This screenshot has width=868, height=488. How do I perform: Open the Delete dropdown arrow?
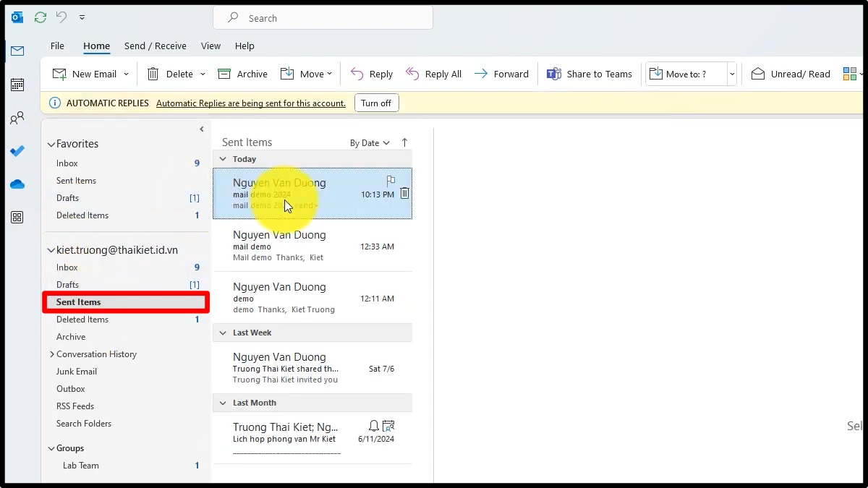(x=203, y=74)
